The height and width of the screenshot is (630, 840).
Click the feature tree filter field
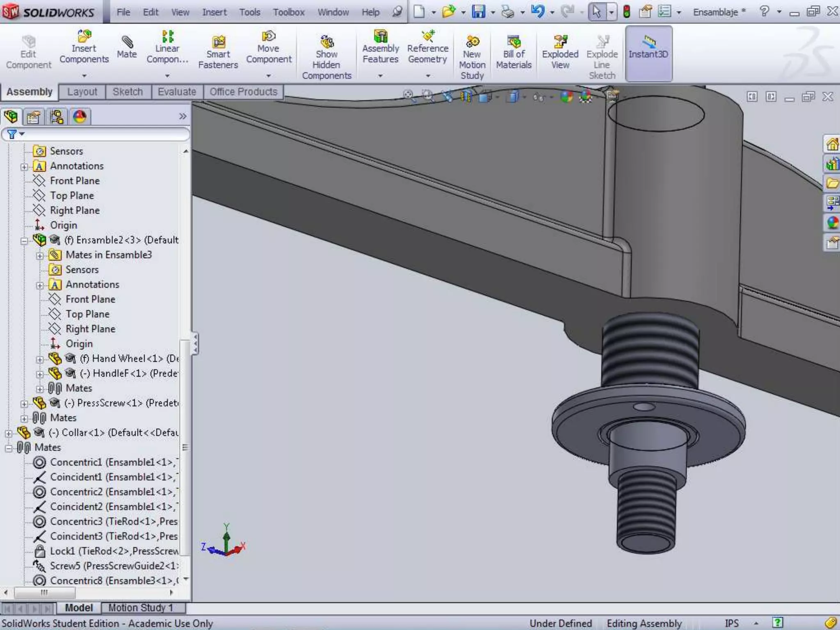click(103, 134)
